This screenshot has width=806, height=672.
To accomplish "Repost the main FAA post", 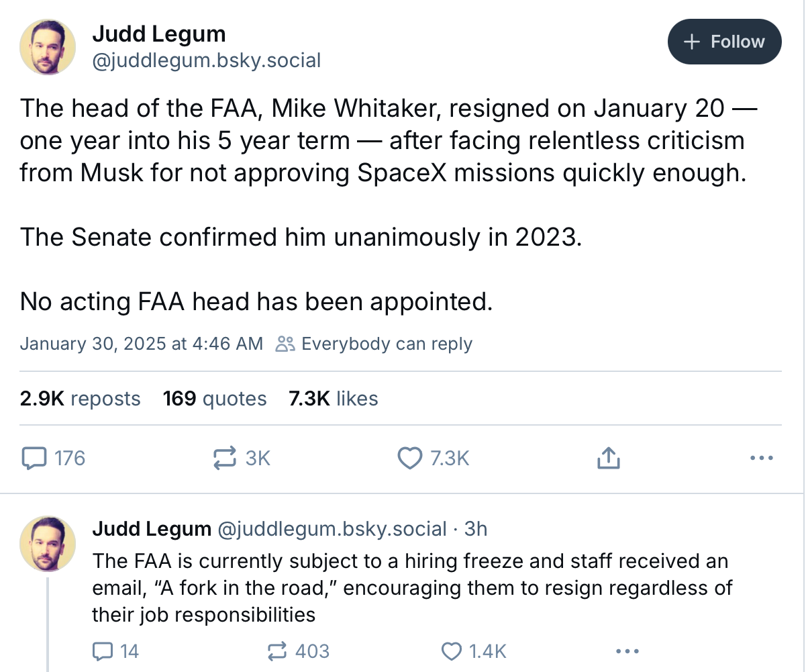I will [x=226, y=459].
